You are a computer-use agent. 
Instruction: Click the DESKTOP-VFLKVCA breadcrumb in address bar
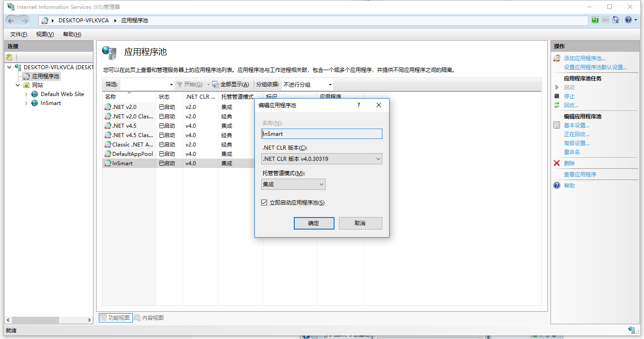click(84, 21)
